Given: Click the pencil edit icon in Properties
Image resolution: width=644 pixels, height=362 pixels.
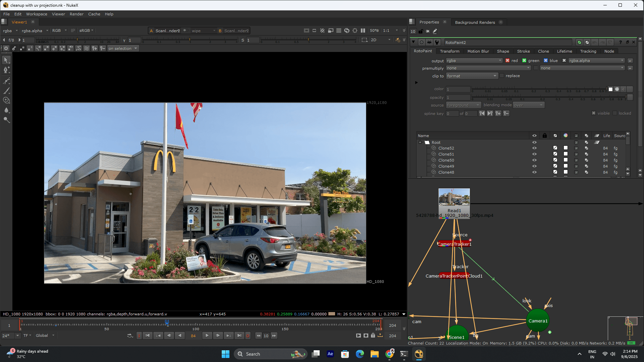Looking at the screenshot, I should (x=435, y=31).
